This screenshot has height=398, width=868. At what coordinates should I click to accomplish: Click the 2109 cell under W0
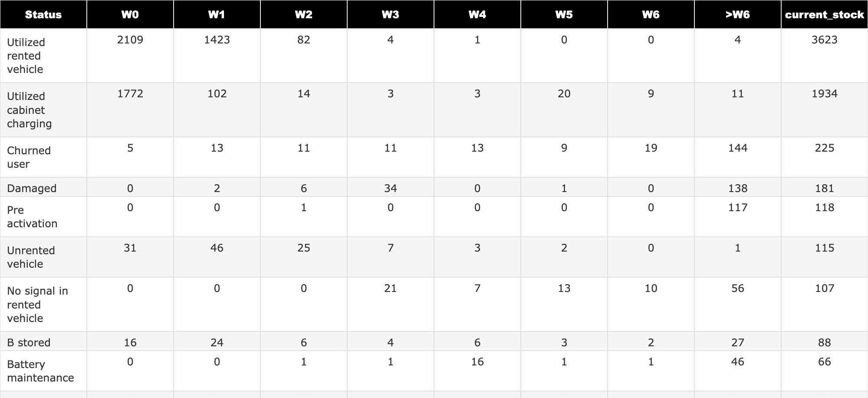130,40
